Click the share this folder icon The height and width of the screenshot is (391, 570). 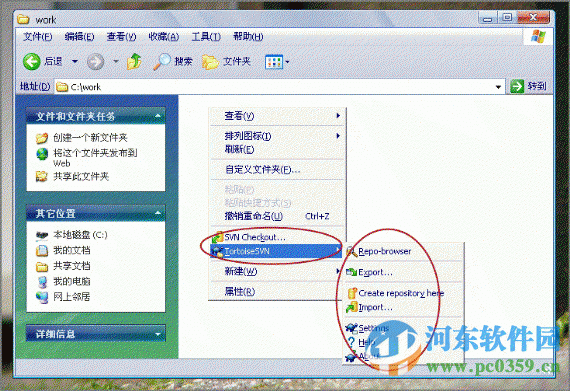coord(42,177)
